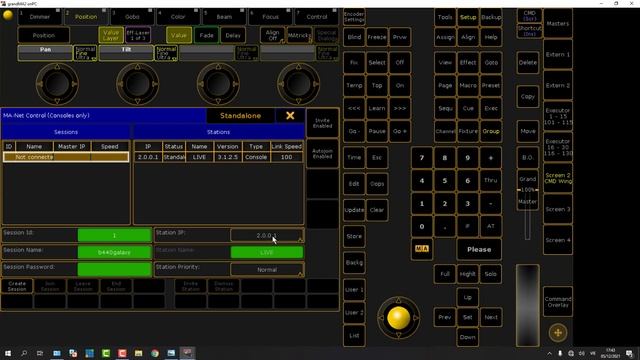Screen dimensions: 640x360
Task: Click Session Id green field
Action: 114,235
